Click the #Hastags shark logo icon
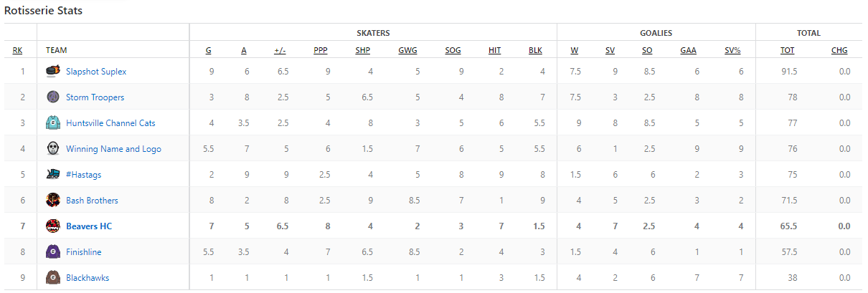The width and height of the screenshot is (868, 293). click(52, 174)
